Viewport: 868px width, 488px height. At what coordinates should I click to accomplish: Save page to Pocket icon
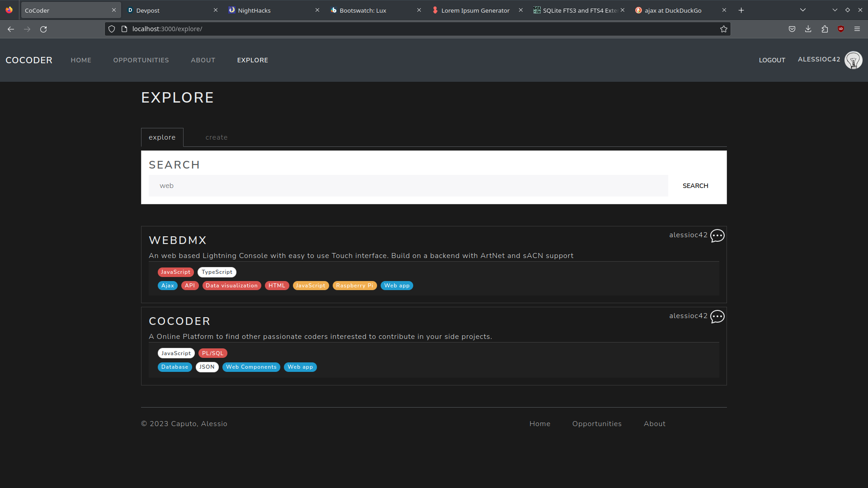(x=792, y=29)
